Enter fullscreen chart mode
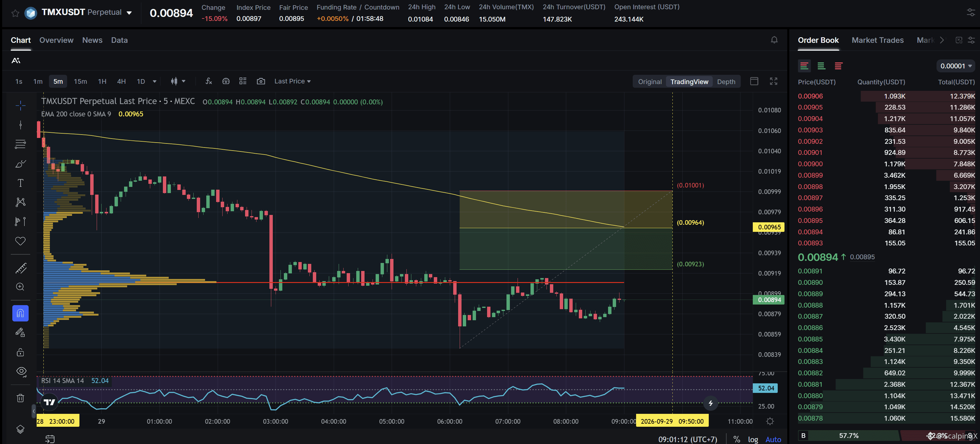This screenshot has height=444, width=980. coord(773,81)
